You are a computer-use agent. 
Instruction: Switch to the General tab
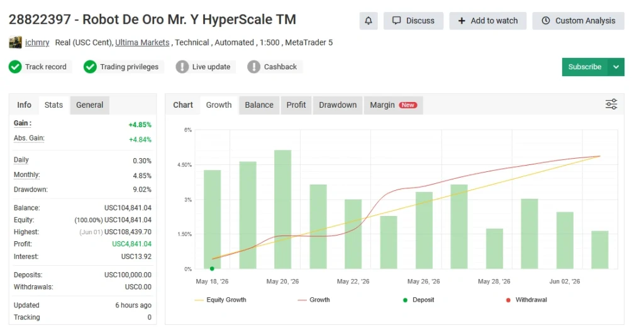click(89, 105)
